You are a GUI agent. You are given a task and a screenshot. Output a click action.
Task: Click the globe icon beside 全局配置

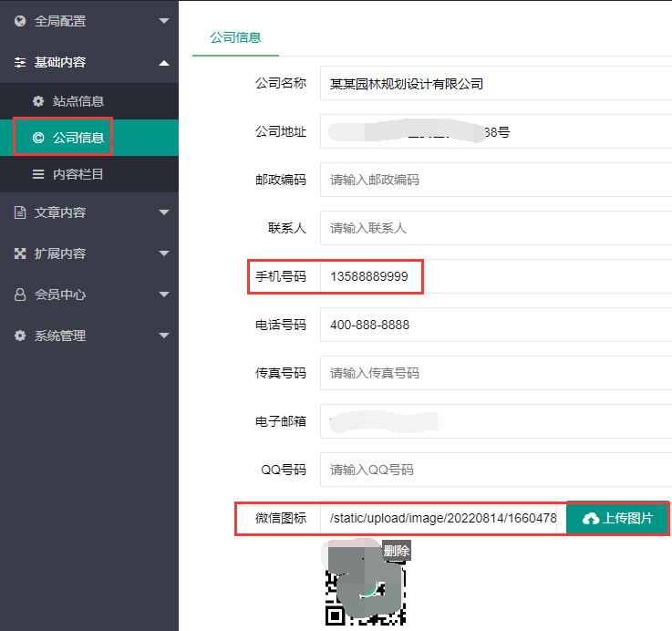[20, 21]
